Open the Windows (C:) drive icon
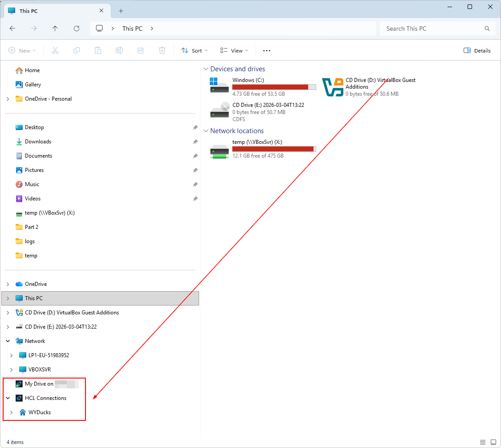This screenshot has height=448, width=501. tap(220, 85)
